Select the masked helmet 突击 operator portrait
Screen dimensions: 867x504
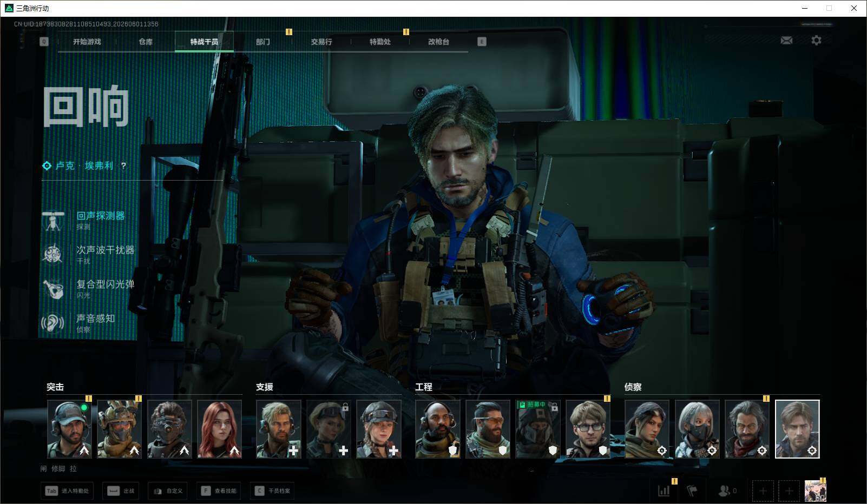point(119,429)
